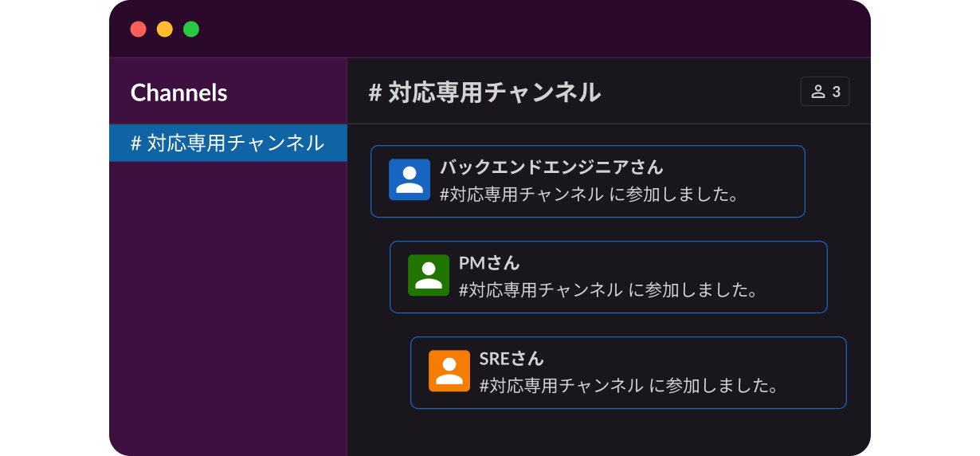The image size is (980, 456).
Task: Click #対応専用チャンネル mention in PMさん's message
Action: (x=540, y=289)
